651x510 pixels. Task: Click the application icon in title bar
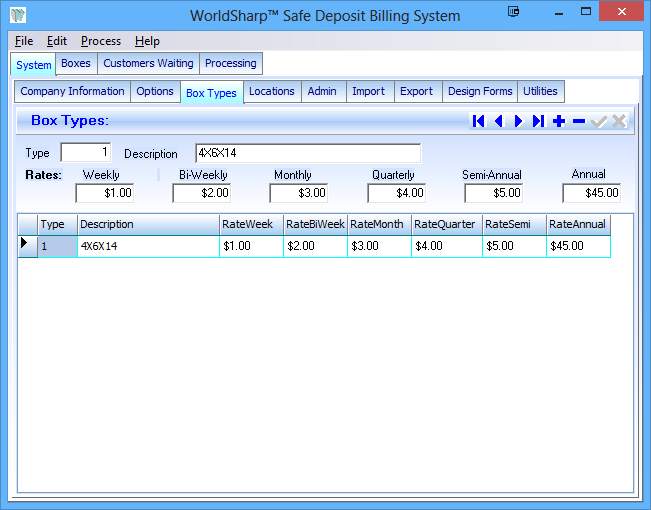click(x=18, y=15)
